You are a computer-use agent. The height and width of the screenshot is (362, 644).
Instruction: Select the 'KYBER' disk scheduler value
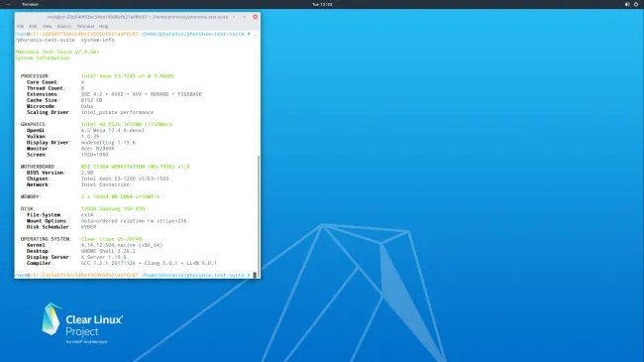89,227
